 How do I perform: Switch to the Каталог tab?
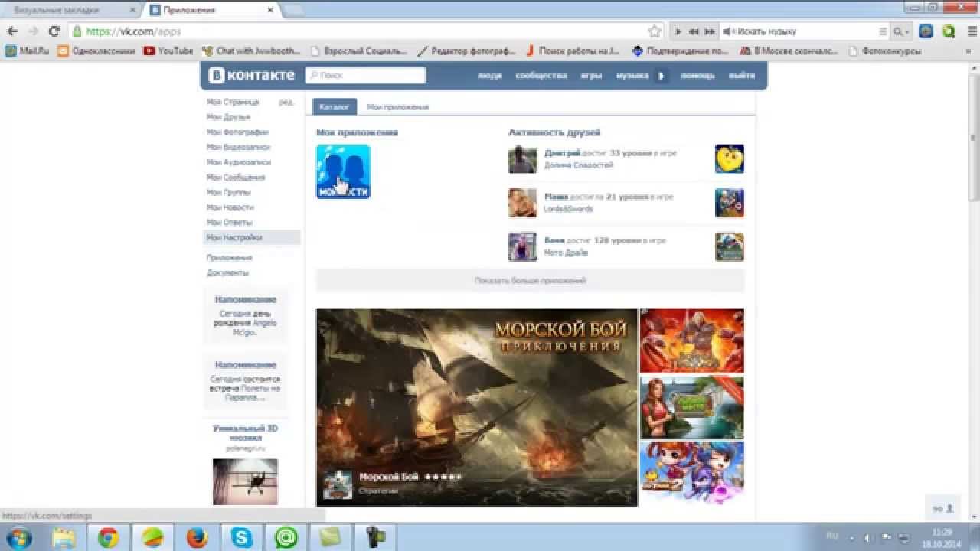point(334,107)
